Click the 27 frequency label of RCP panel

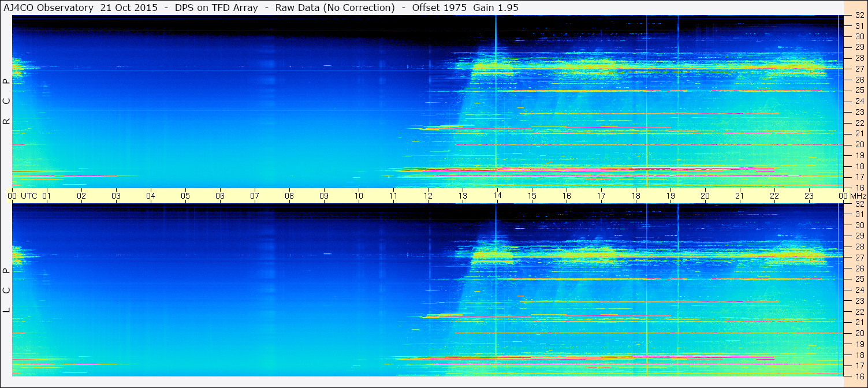point(859,69)
